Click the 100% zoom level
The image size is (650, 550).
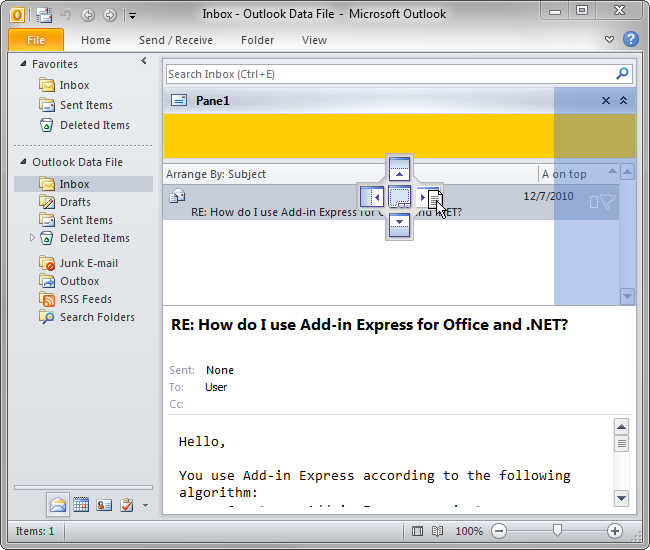(469, 531)
